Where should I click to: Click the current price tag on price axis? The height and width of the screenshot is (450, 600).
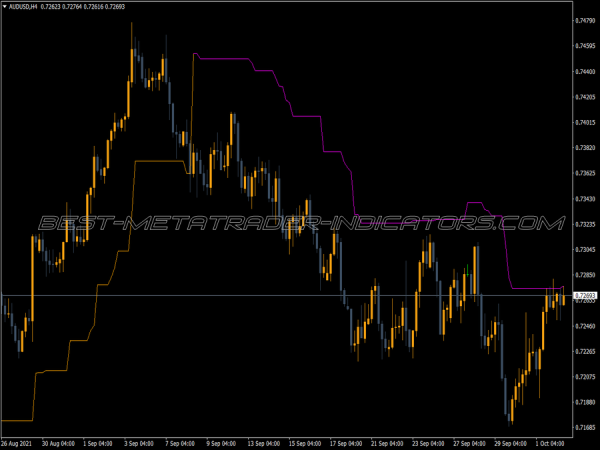click(x=584, y=297)
